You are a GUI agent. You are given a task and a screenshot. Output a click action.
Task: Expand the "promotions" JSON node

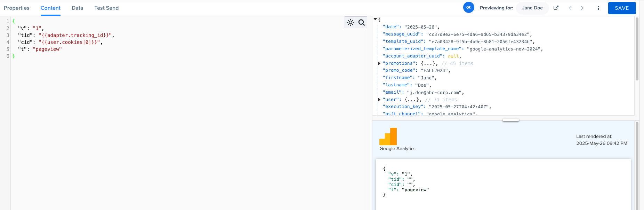379,63
